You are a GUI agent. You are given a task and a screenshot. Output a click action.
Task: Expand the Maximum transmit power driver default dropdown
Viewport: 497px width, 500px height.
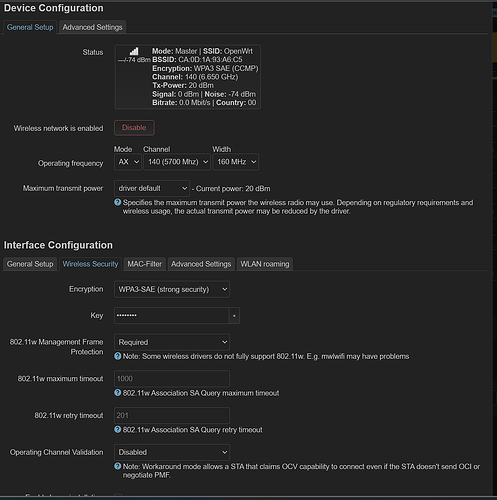pyautogui.click(x=152, y=189)
